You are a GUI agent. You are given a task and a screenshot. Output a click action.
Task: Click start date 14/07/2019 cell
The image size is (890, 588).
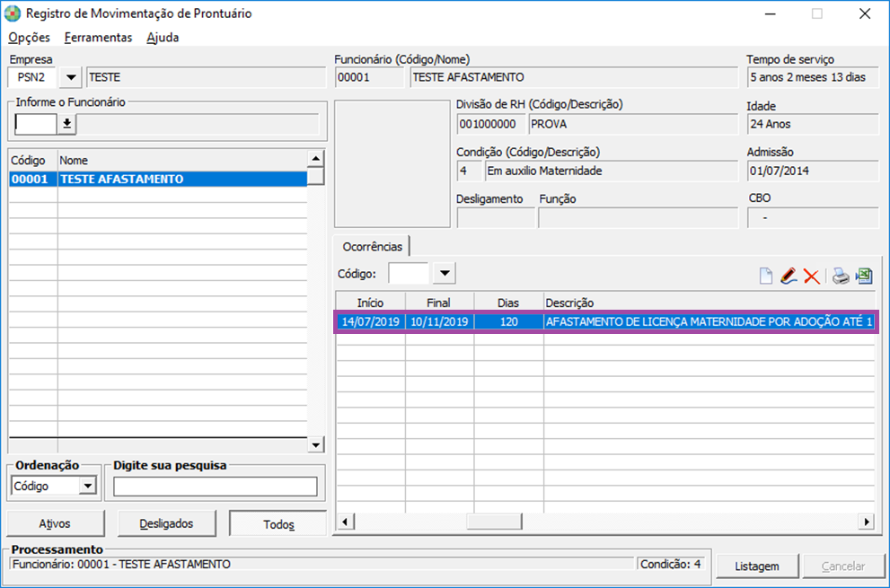click(x=371, y=321)
